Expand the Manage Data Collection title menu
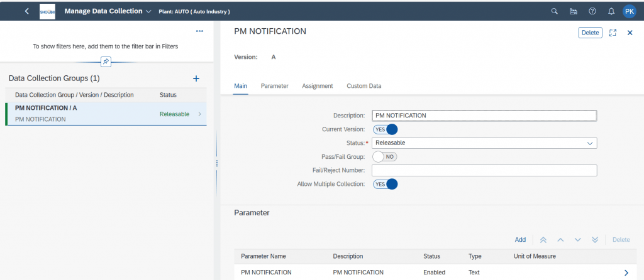This screenshot has height=280, width=644. pos(148,11)
